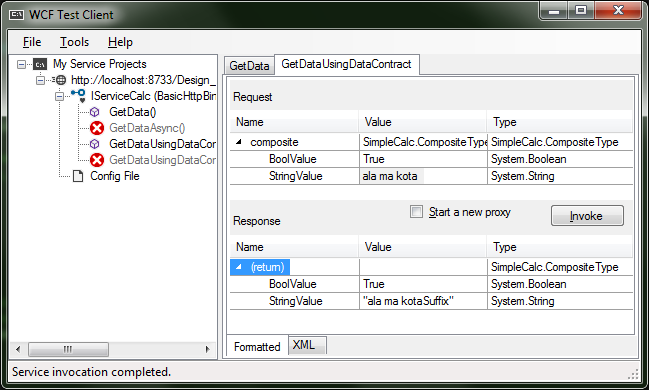Collapse the IServiceCalc contract node

[x=60, y=96]
